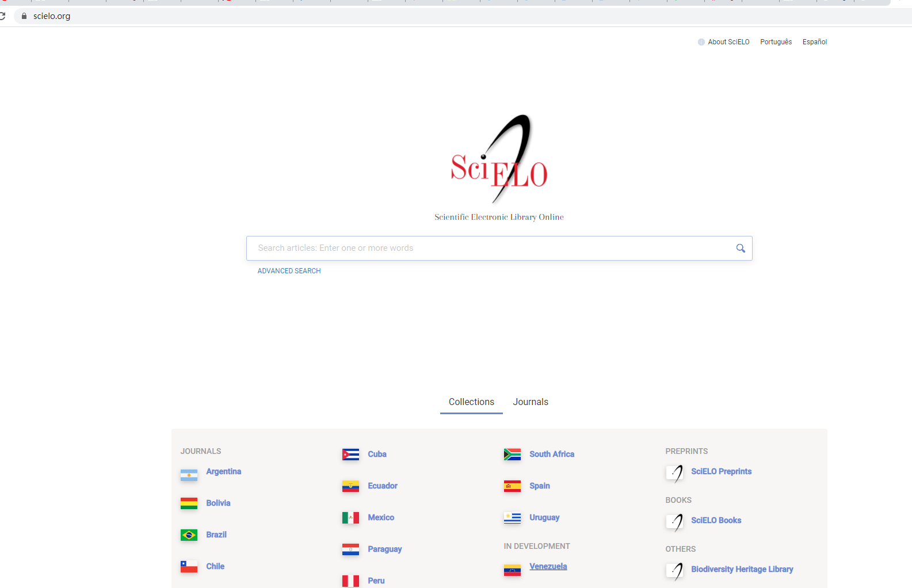This screenshot has height=588, width=912.
Task: Click the magnifying glass search icon
Action: 741,248
